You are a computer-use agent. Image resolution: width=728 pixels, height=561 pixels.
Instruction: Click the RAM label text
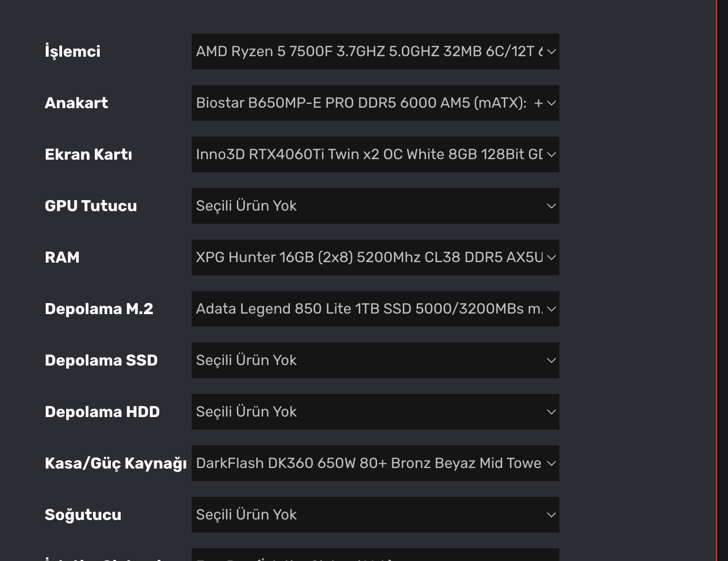[62, 257]
